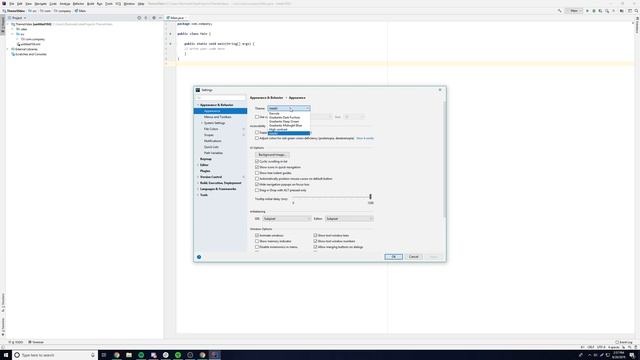Open the Project tool window side tab
Screen dimensions: 640x360
pyautogui.click(x=2, y=25)
